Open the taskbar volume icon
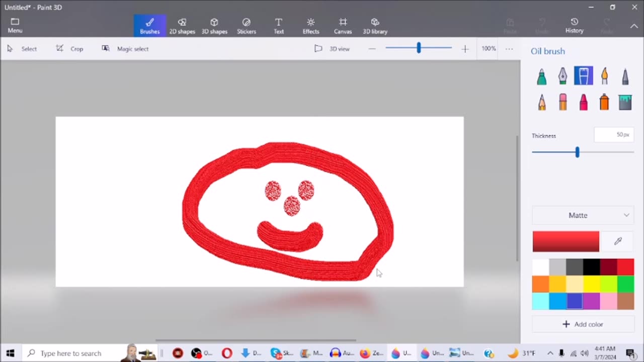The width and height of the screenshot is (644, 362). pos(585,353)
